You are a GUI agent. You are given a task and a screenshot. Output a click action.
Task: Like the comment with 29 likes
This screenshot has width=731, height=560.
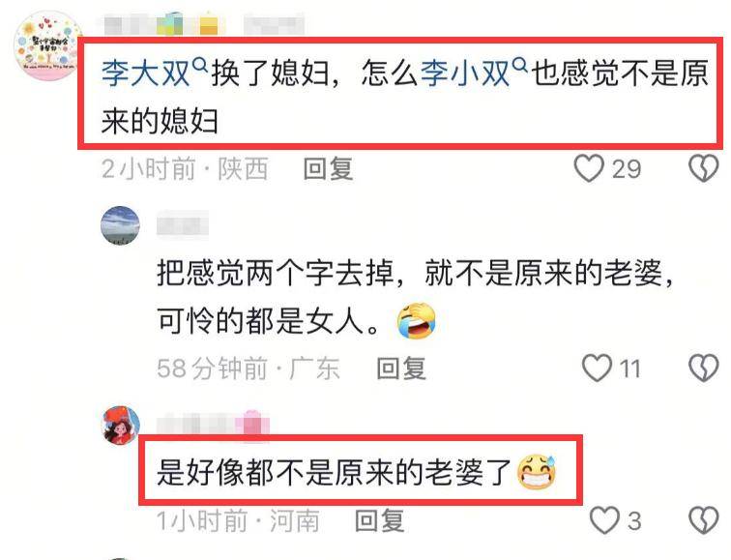point(589,169)
